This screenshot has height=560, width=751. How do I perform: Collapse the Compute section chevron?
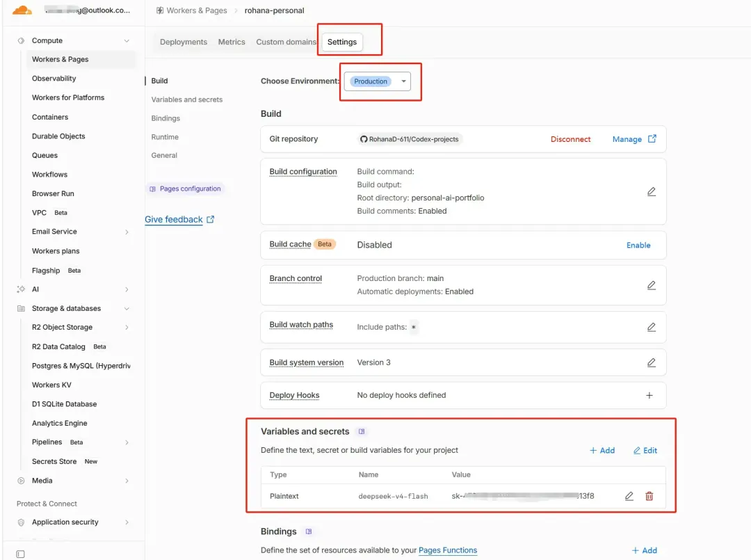(127, 41)
